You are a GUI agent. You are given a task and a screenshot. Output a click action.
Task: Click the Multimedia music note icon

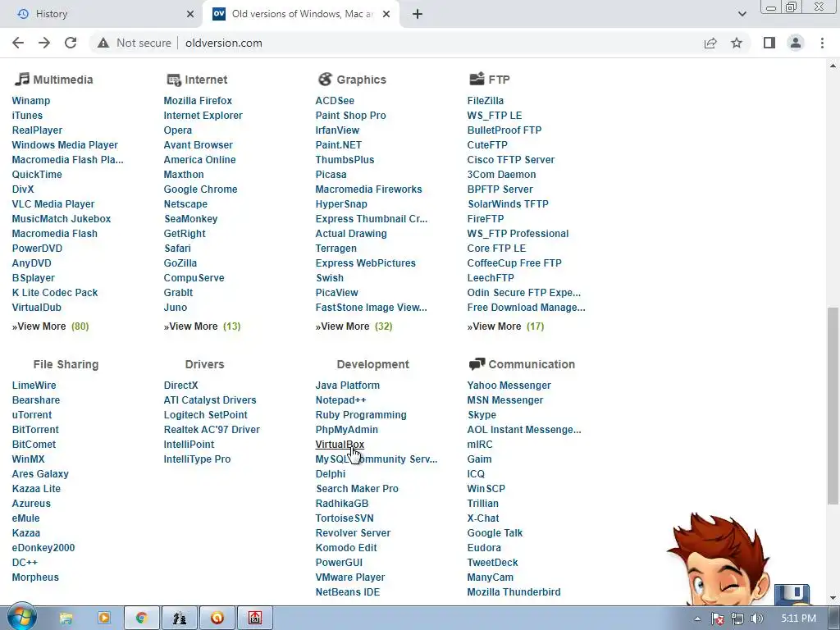(21, 80)
